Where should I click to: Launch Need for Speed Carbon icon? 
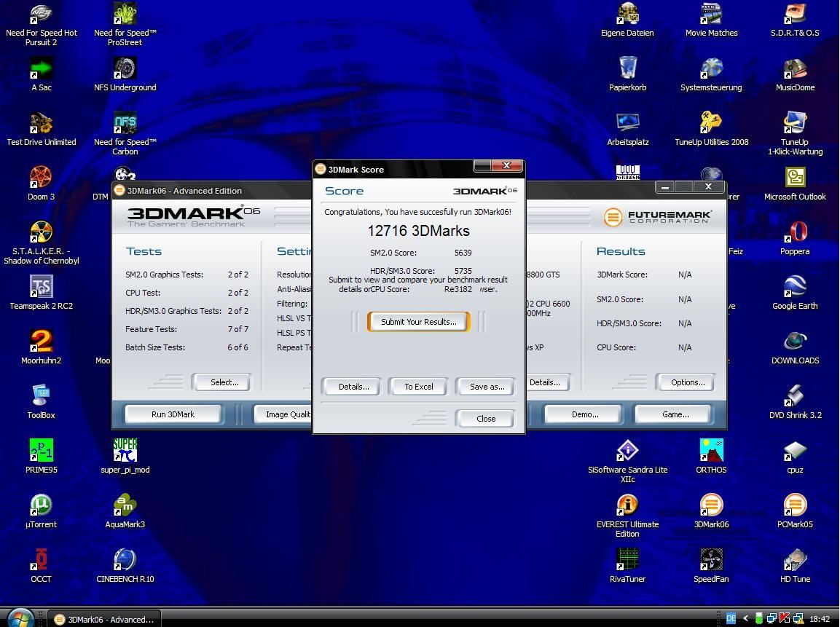click(125, 133)
